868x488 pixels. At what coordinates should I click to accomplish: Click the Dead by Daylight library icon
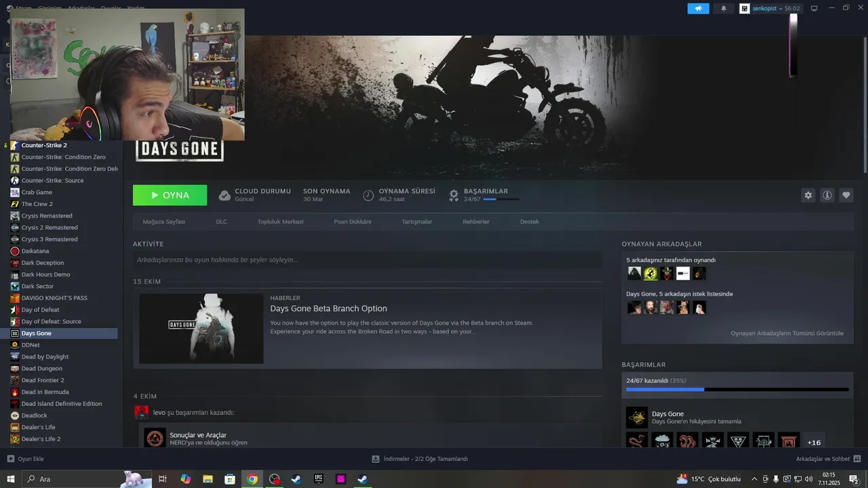(15, 357)
